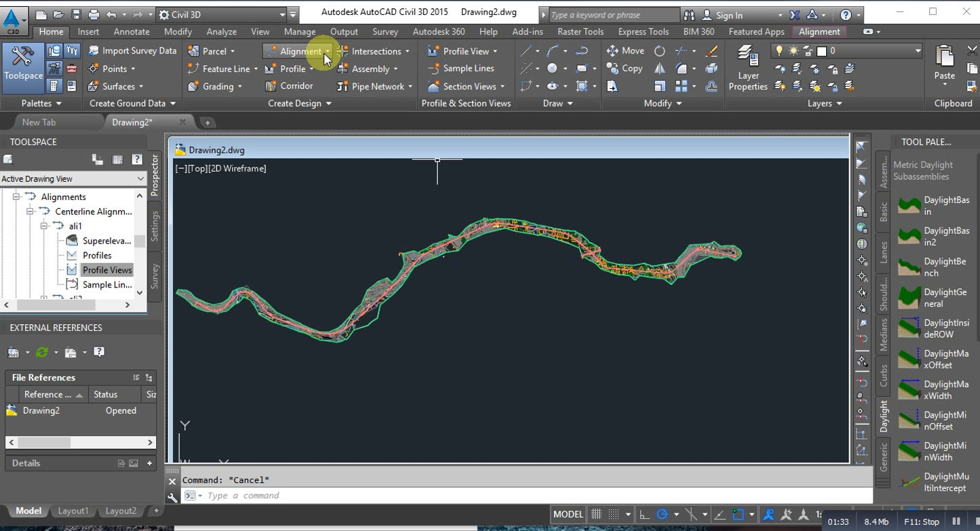Expand the Points dropdown
Screen dimensions: 980x531
133,68
